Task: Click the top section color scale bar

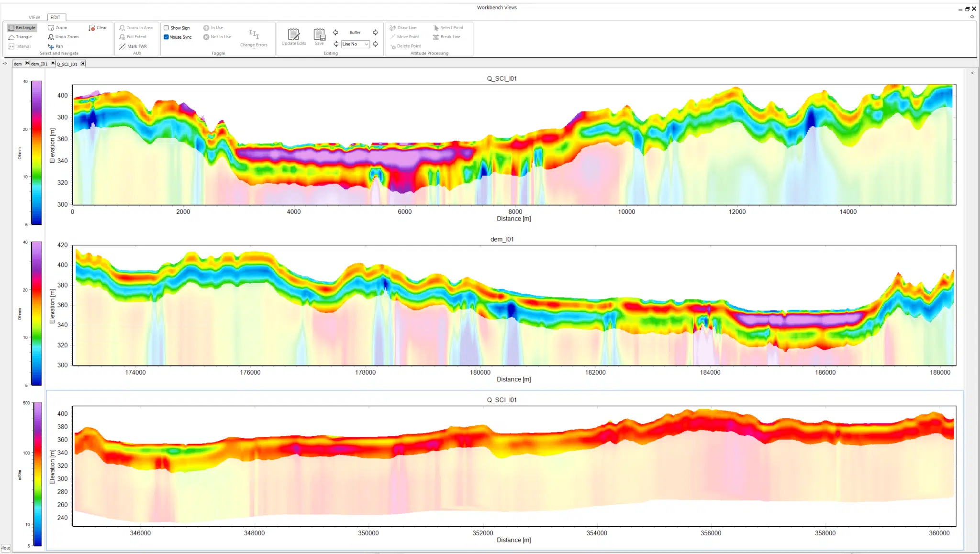Action: pyautogui.click(x=36, y=152)
